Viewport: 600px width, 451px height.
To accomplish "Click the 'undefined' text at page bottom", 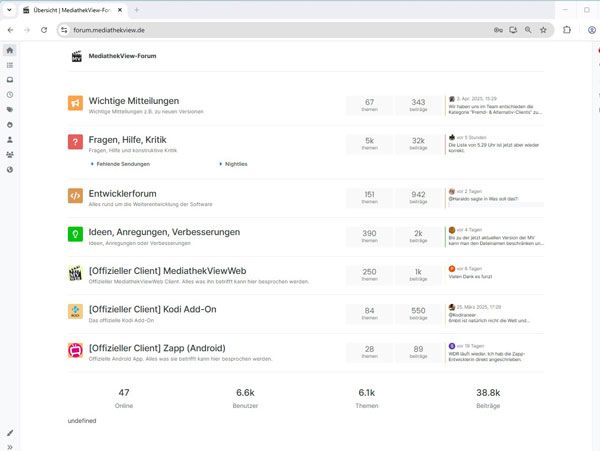I will point(82,421).
